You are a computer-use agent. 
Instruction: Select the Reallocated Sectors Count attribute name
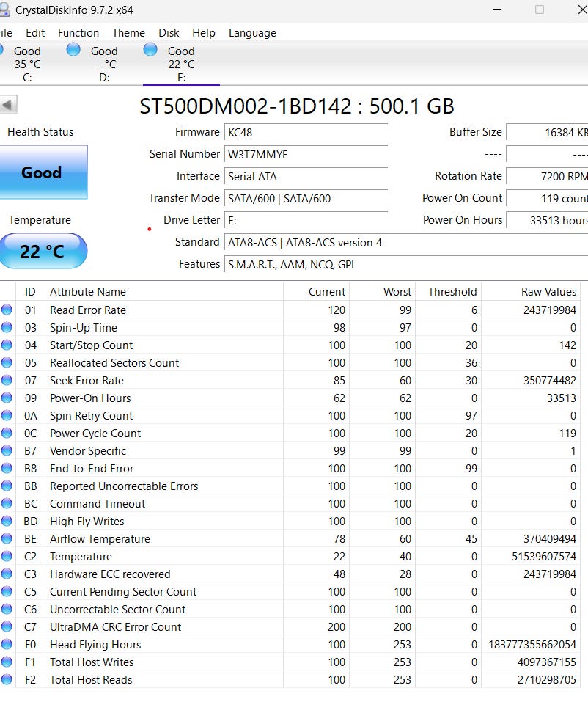click(114, 363)
